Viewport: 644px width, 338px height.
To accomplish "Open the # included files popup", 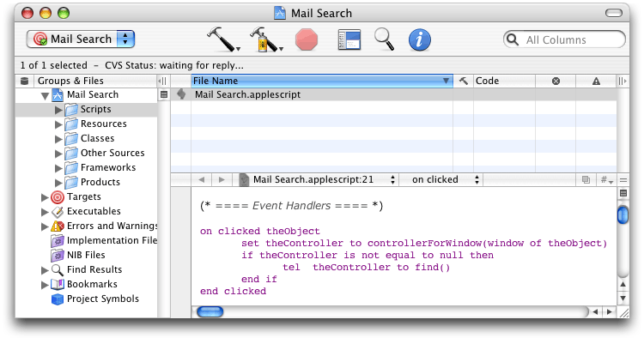I will click(x=606, y=180).
